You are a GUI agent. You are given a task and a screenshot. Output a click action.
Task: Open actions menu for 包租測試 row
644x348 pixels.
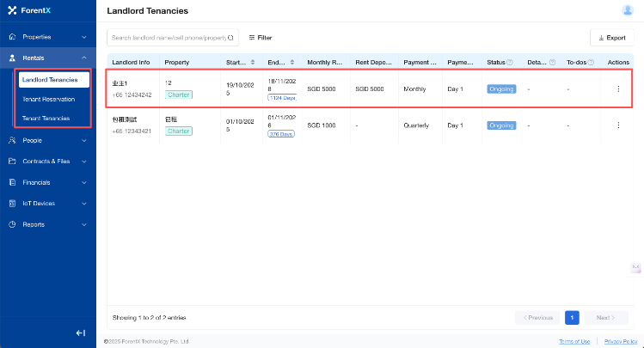617,125
